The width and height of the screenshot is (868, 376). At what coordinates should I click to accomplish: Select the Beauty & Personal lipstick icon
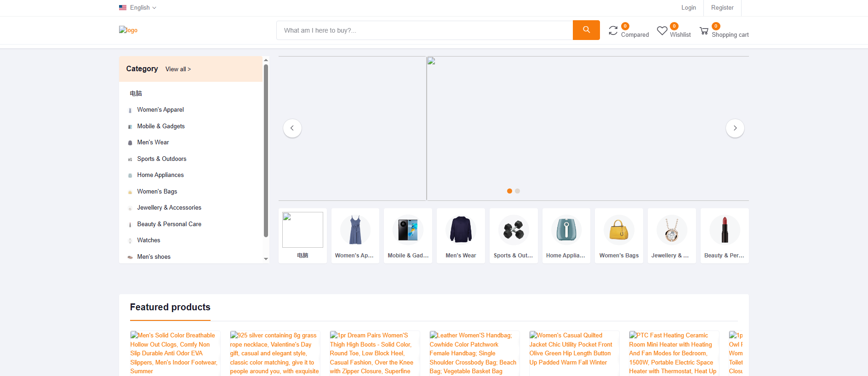point(725,230)
